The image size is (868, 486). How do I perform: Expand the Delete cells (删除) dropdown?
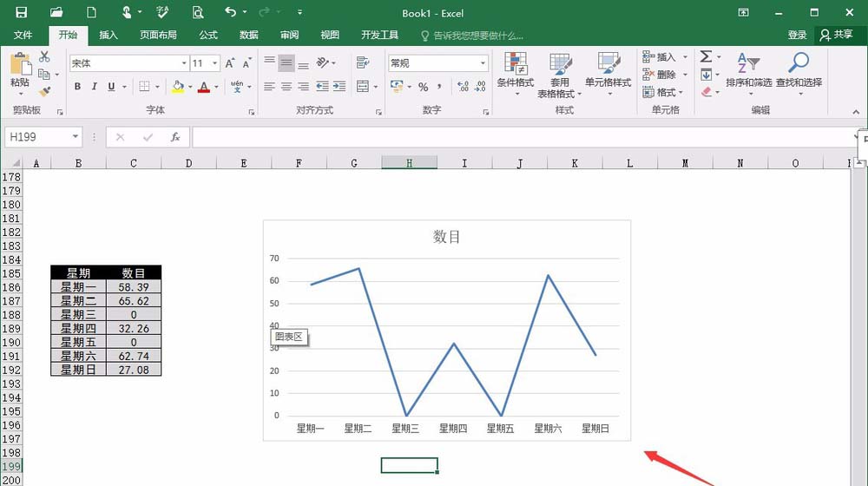coord(686,74)
